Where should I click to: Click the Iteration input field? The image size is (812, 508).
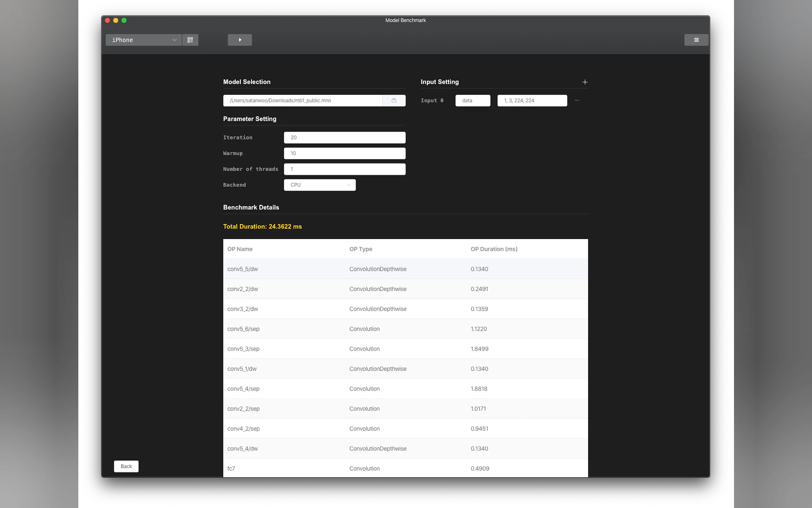(x=344, y=138)
